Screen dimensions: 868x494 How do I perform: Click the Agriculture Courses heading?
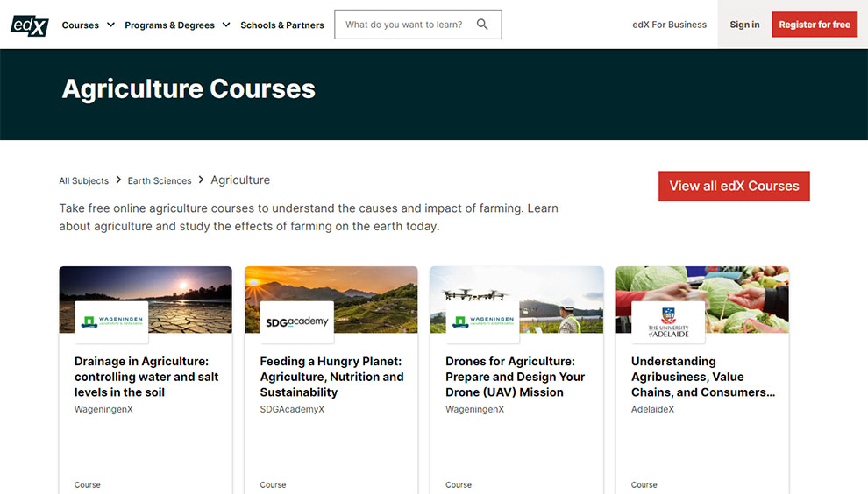(x=189, y=88)
